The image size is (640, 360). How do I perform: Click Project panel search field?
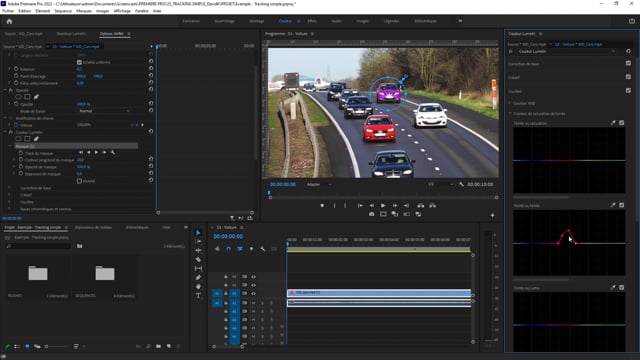[x=39, y=246]
